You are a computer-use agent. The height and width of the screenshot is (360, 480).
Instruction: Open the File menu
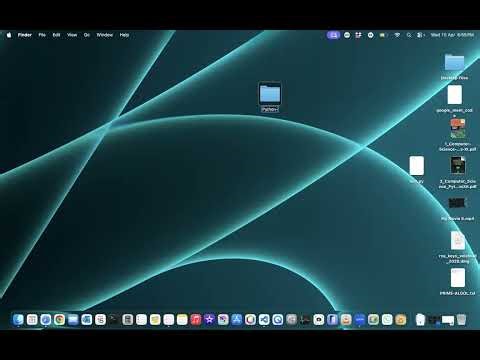(42, 35)
